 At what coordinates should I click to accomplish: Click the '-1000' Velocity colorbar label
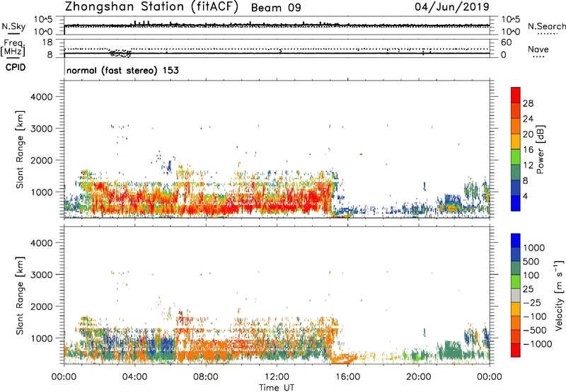537,344
